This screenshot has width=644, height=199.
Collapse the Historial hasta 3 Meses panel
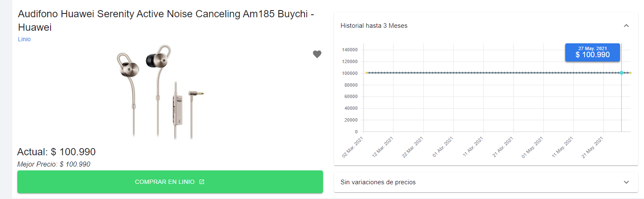[x=626, y=26]
